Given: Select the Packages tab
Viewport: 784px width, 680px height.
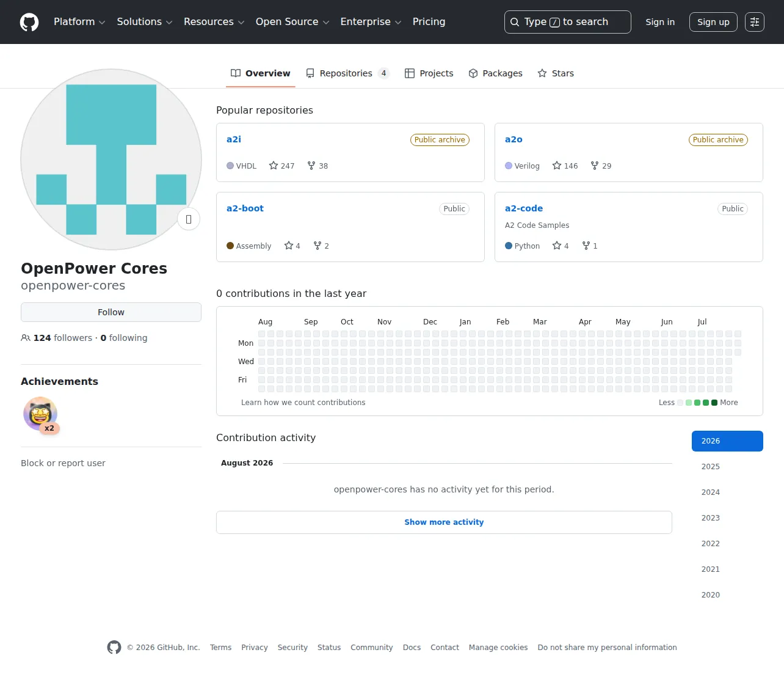Looking at the screenshot, I should 496,73.
